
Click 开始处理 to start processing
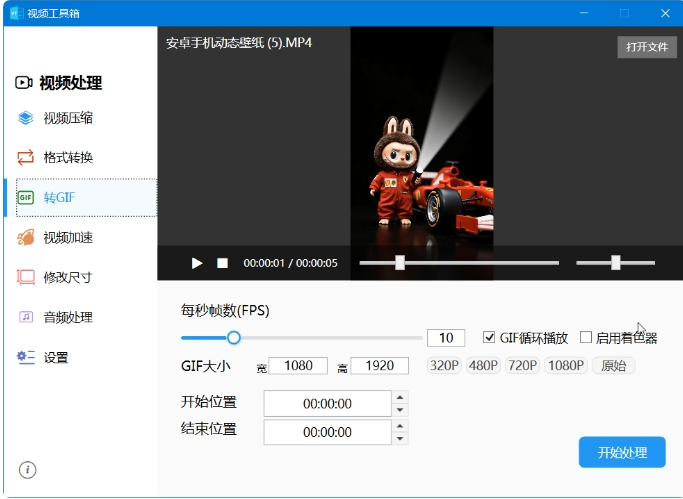[622, 452]
